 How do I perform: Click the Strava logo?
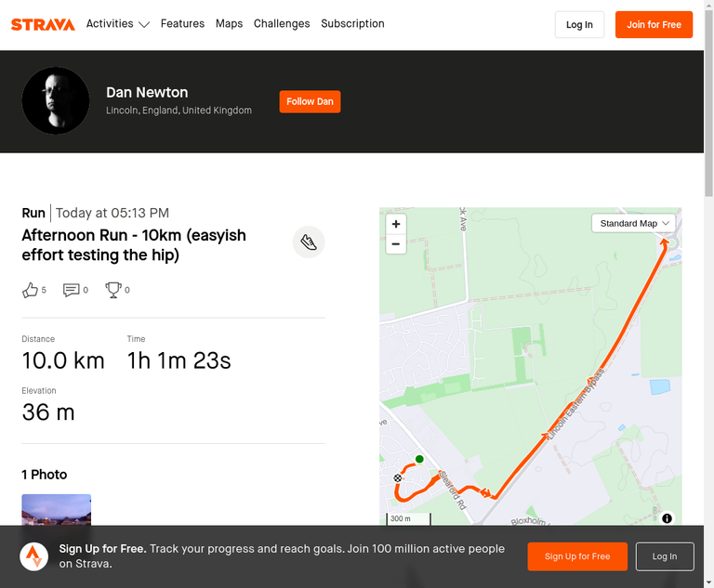tap(43, 24)
